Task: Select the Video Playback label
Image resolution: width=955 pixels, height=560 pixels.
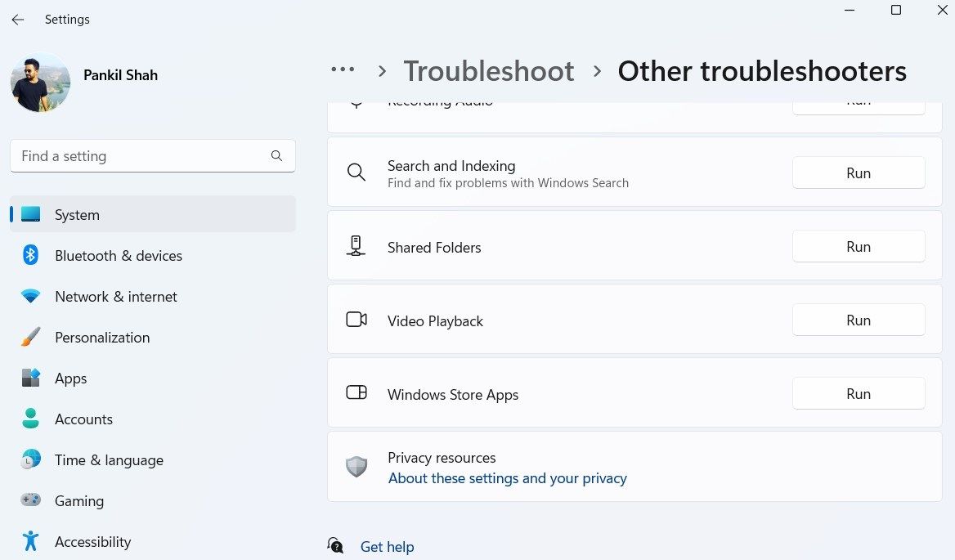Action: 435,320
